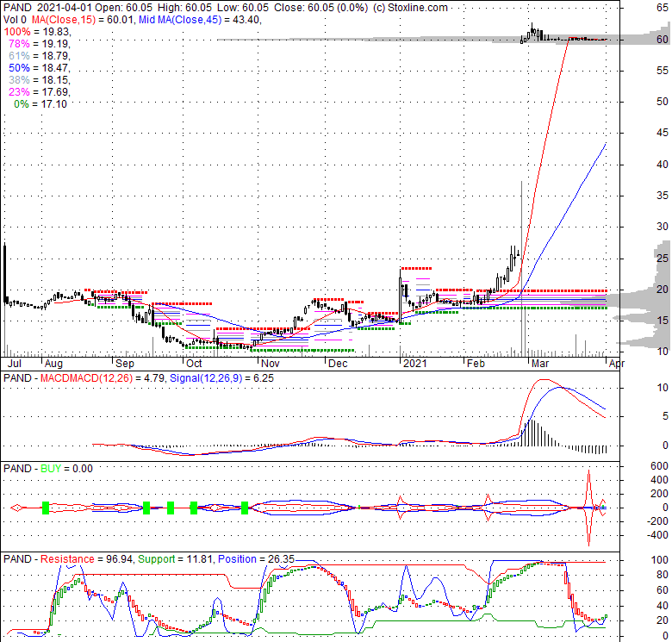This screenshot has height=642, width=672.
Task: Select the 'Mid MA(Close,45)' legend label
Action: pyautogui.click(x=182, y=20)
